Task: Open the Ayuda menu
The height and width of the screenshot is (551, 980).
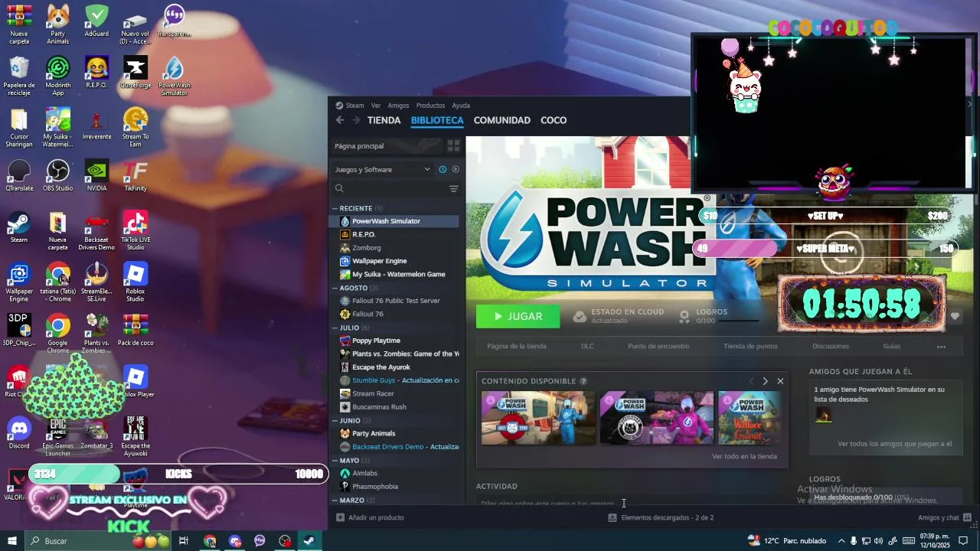Action: tap(461, 106)
